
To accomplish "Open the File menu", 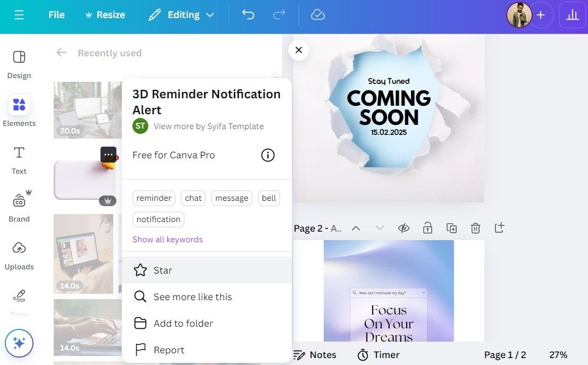I will tap(56, 14).
